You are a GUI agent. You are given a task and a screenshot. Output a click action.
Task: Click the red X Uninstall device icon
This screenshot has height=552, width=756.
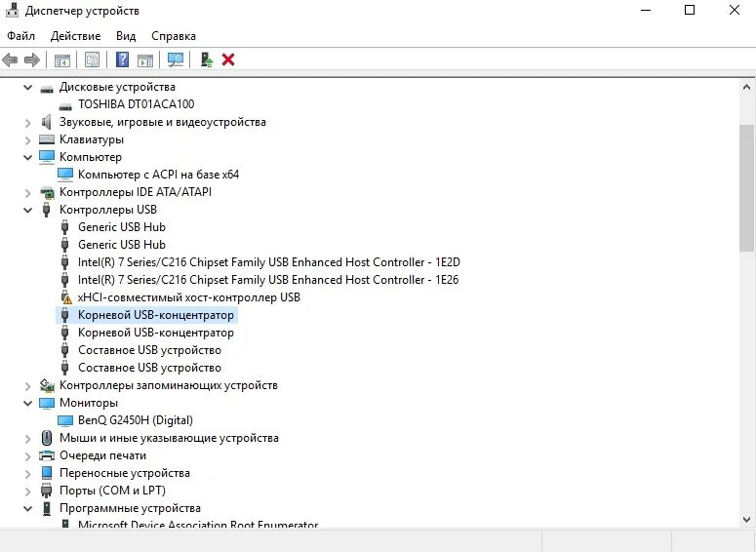click(228, 59)
